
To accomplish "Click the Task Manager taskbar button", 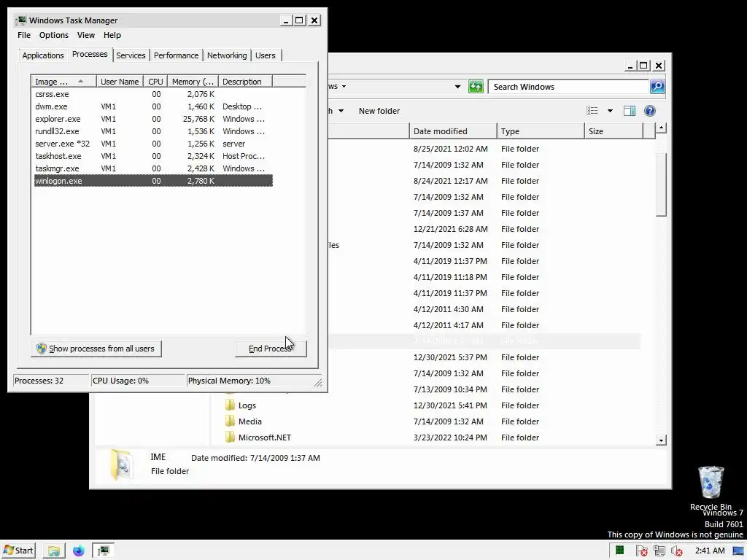I will (x=104, y=551).
